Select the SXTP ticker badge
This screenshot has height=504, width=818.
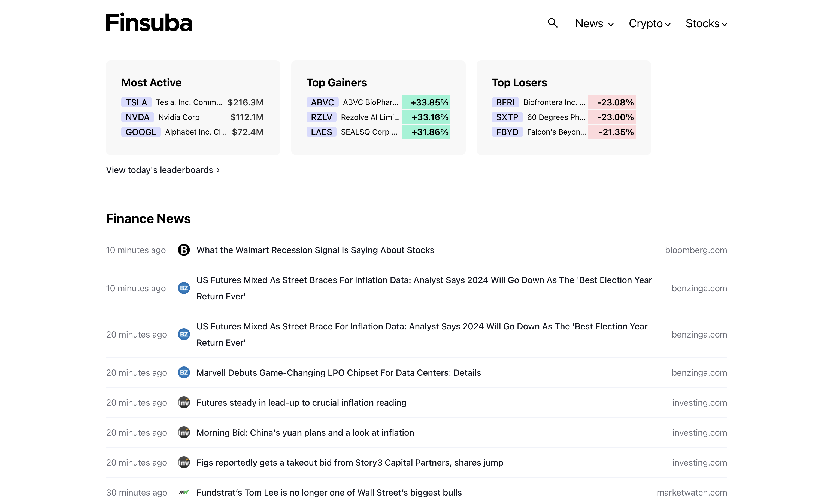coord(507,117)
